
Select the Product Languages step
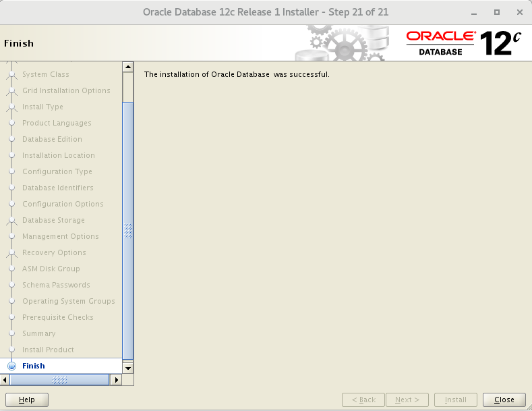57,123
